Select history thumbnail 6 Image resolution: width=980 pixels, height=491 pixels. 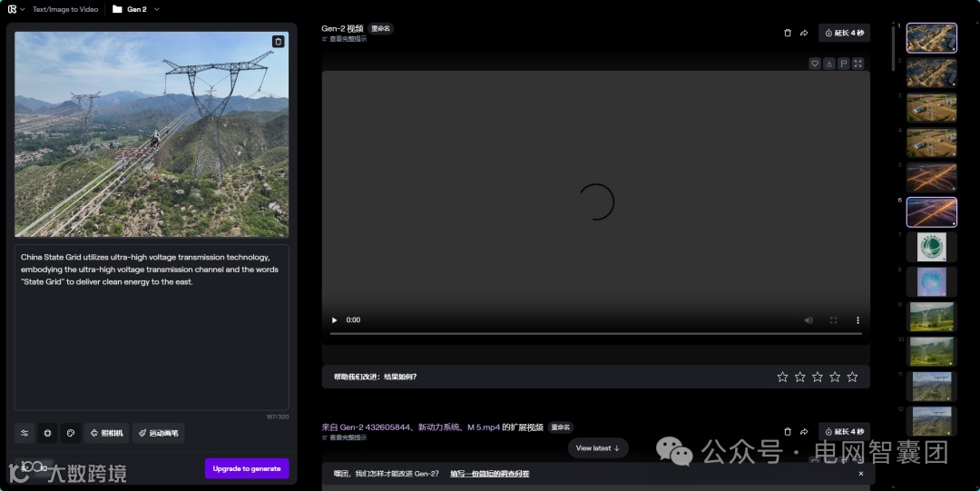coord(931,212)
